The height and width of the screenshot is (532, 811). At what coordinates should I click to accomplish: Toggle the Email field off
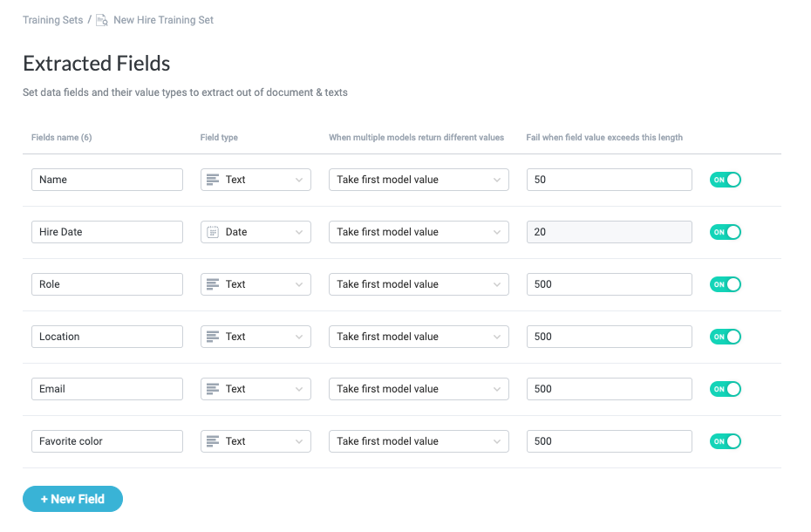click(x=725, y=389)
